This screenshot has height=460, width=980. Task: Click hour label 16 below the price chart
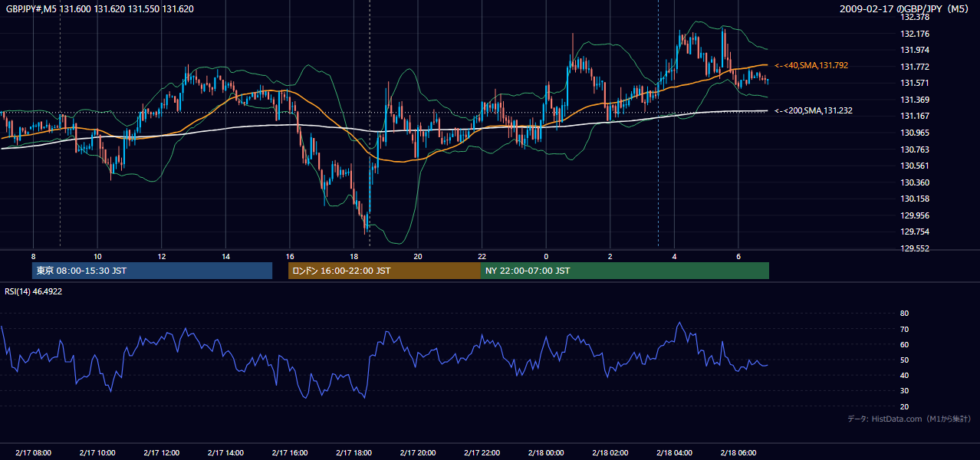[289, 256]
